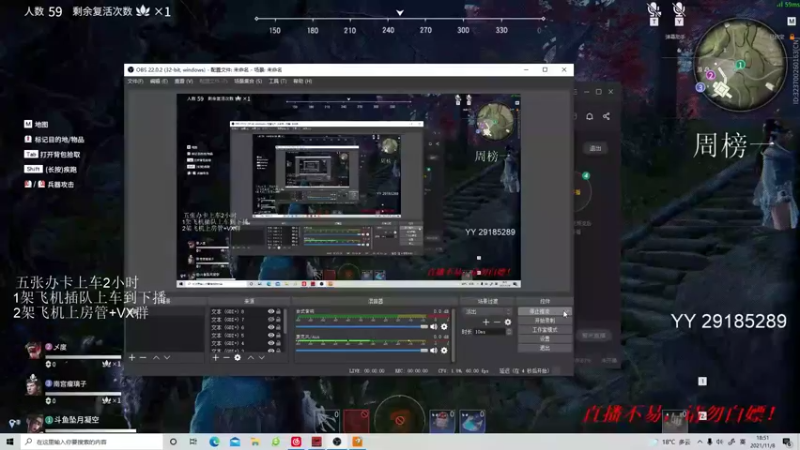800x450 pixels.
Task: Open the 文件(F) menu in OBS
Action: pyautogui.click(x=135, y=81)
